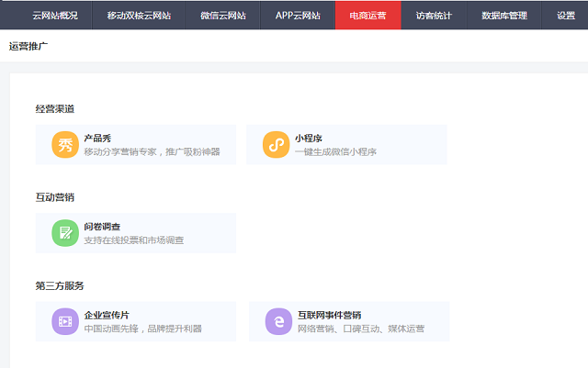Viewport: 588px width, 368px height.
Task: Click the text 中国动画先锋，品牌提升利器
Action: coord(143,329)
